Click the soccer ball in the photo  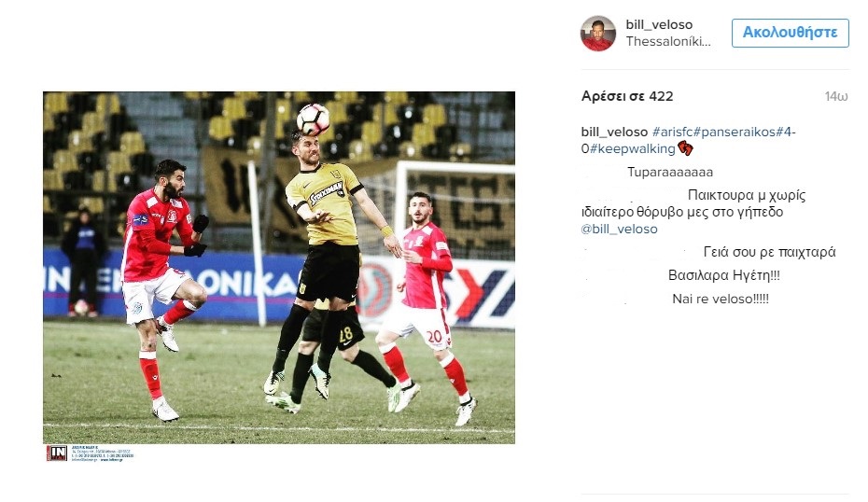[313, 119]
